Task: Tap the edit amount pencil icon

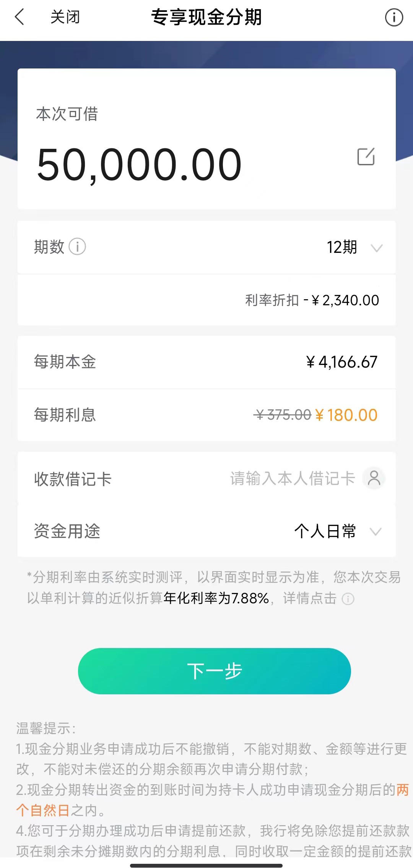Action: pos(366,156)
